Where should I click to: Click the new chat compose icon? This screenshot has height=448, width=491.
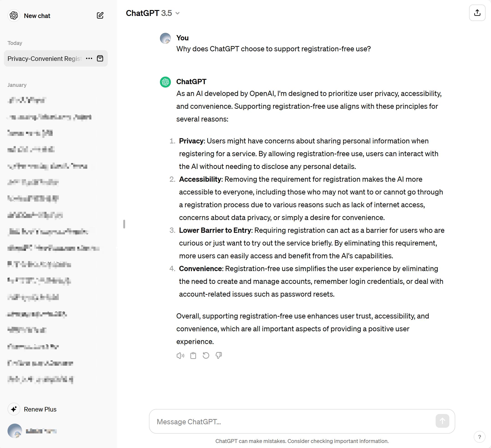click(100, 16)
